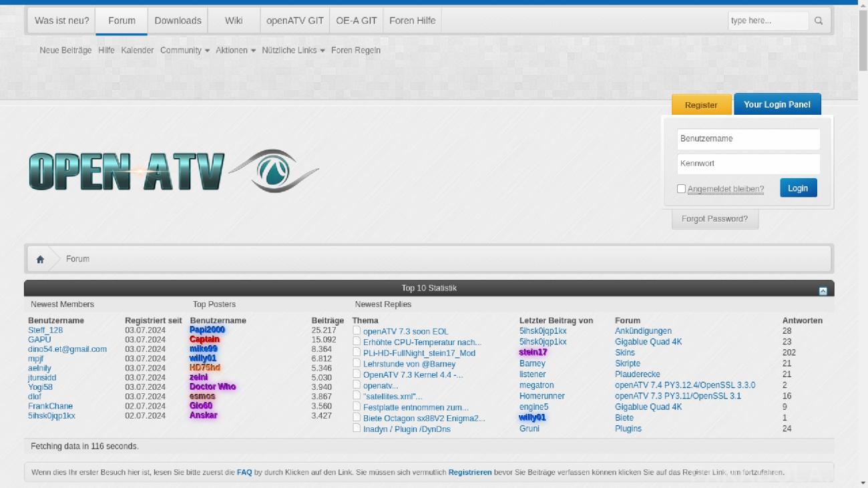Click Registrieren link in notice
This screenshot has width=868, height=488.
470,473
